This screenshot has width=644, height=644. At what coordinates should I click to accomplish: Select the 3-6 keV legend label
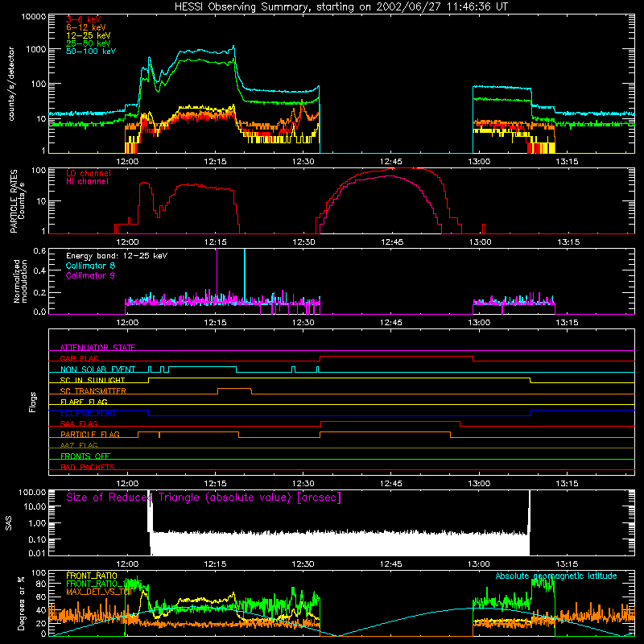pos(84,19)
